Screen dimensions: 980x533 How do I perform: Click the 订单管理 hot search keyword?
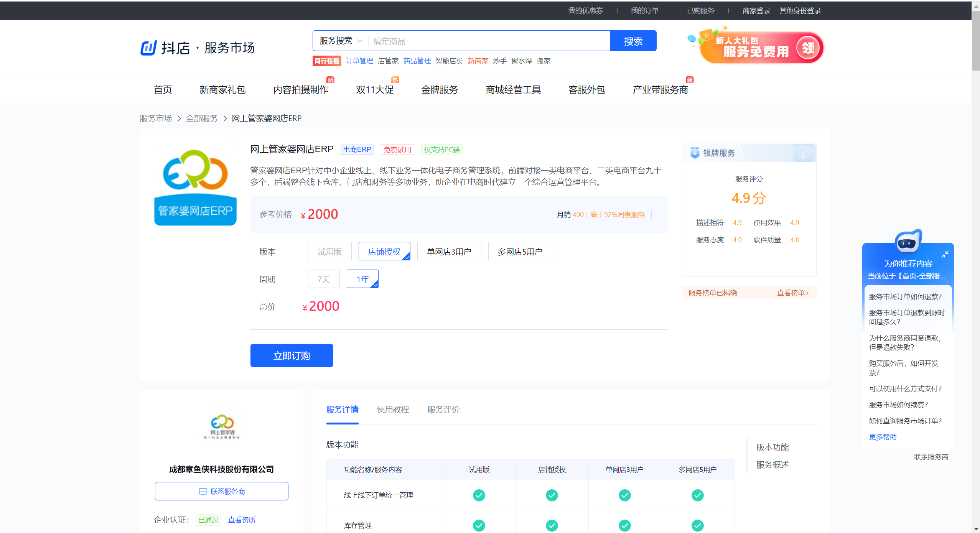[x=359, y=61]
